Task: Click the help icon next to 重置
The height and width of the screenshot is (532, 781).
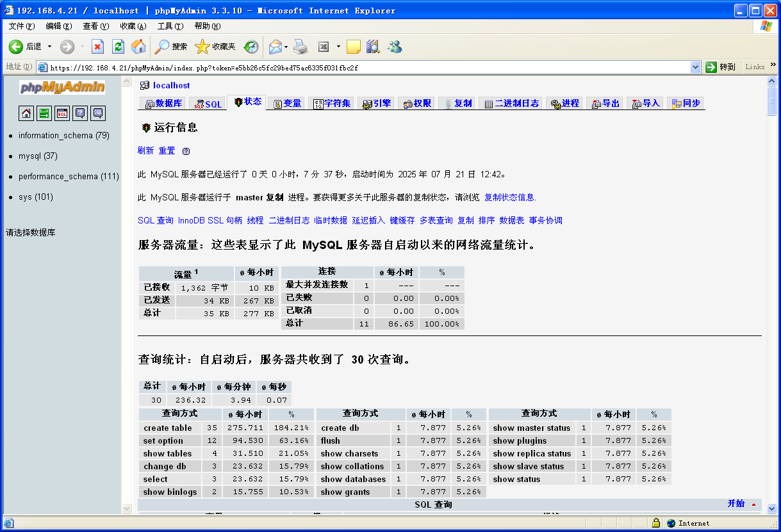Action: pyautogui.click(x=186, y=152)
